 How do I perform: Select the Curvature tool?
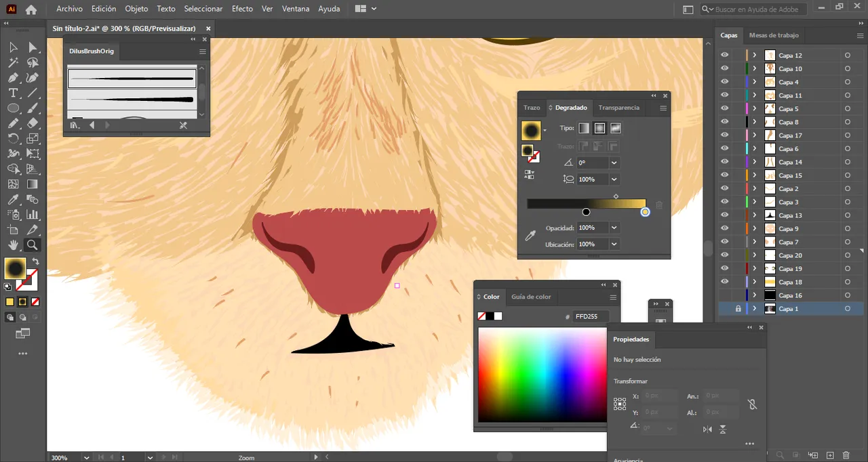coord(33,78)
